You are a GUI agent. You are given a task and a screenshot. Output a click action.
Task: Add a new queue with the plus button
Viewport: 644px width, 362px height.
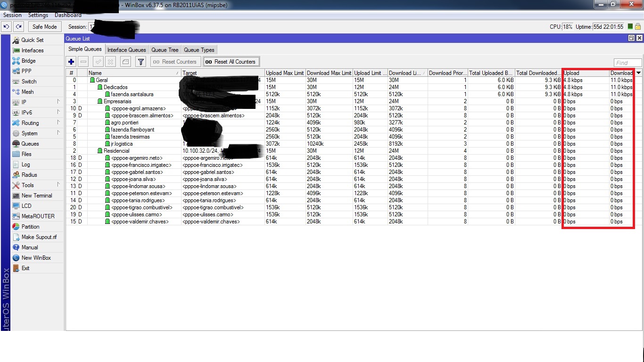(71, 62)
